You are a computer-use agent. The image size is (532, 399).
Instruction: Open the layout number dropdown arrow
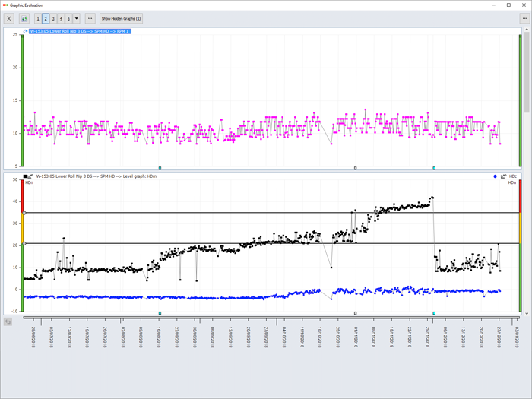pyautogui.click(x=76, y=19)
